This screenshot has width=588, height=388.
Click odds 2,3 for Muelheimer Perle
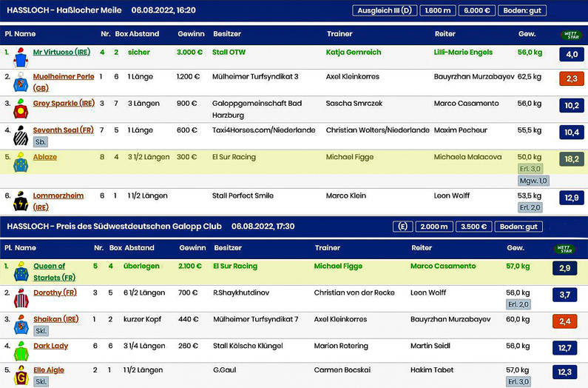point(572,79)
